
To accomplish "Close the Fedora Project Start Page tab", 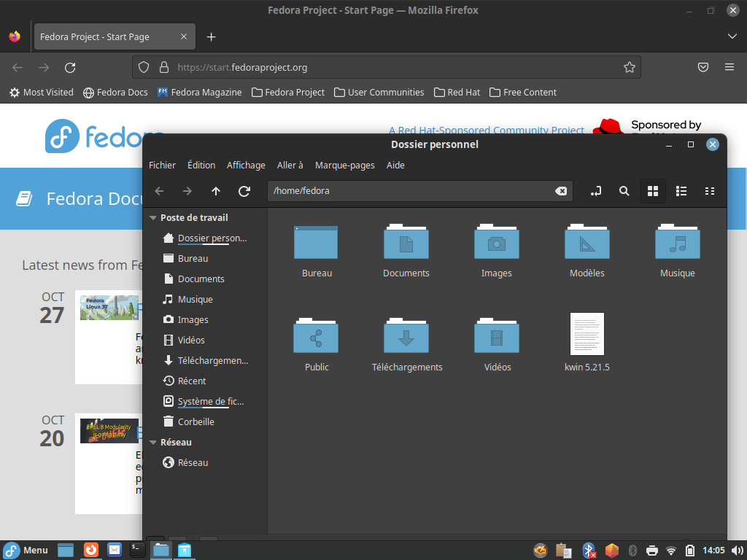I will click(183, 36).
